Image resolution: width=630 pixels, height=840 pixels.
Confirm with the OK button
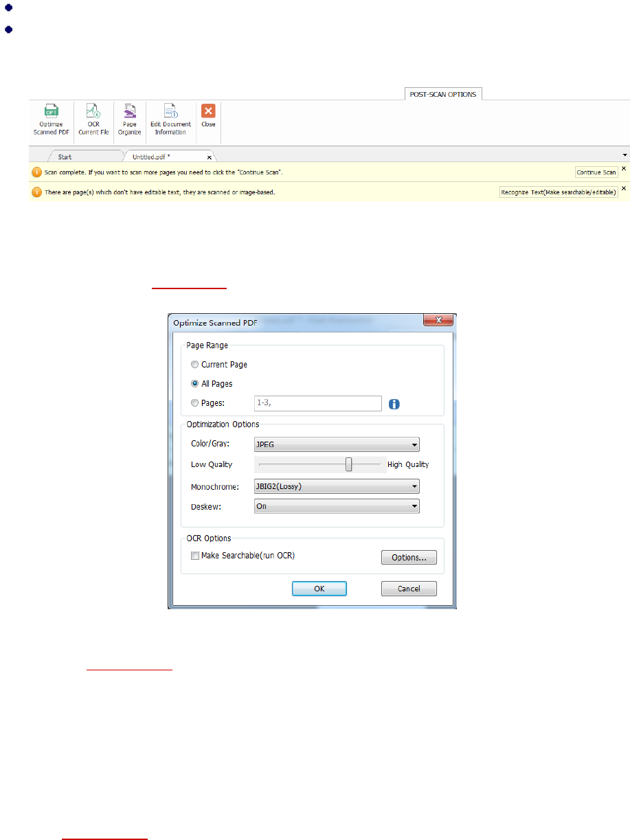tap(319, 589)
